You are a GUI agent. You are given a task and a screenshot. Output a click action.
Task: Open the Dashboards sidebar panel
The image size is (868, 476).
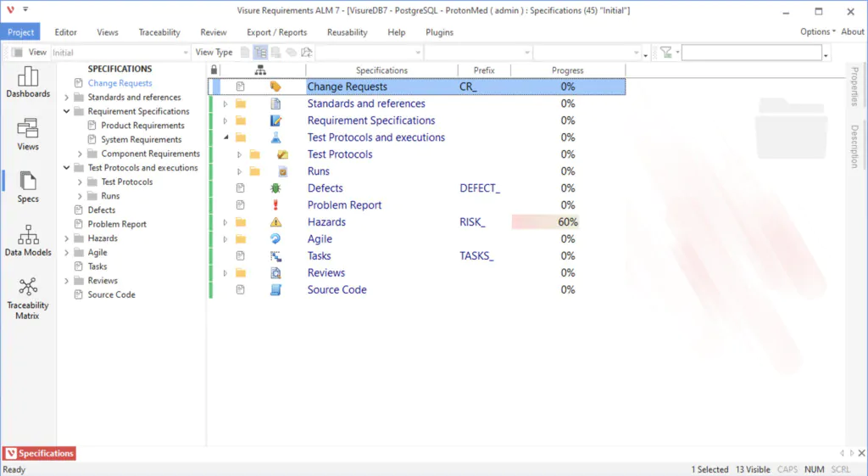(x=28, y=82)
